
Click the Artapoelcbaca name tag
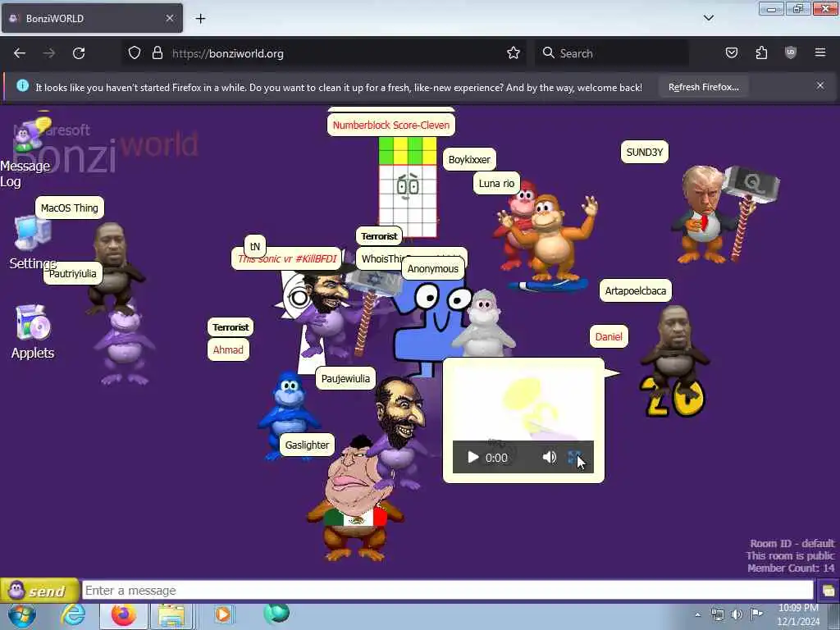[x=636, y=291]
